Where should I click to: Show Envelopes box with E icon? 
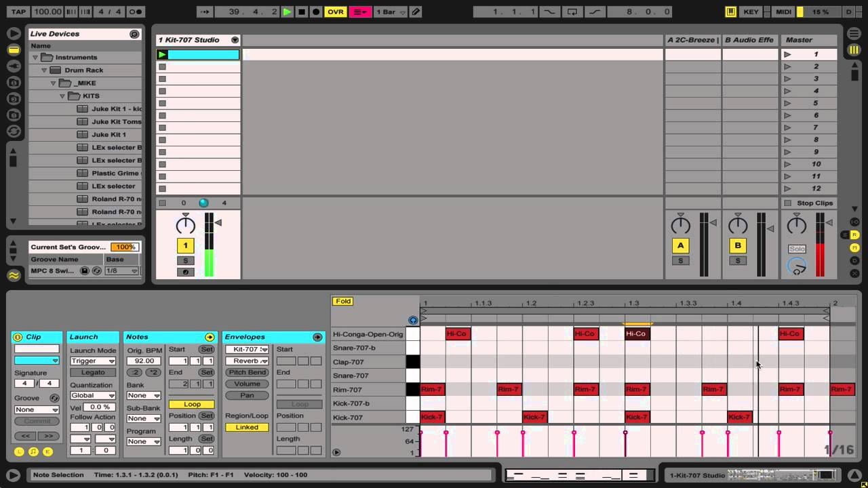(47, 452)
